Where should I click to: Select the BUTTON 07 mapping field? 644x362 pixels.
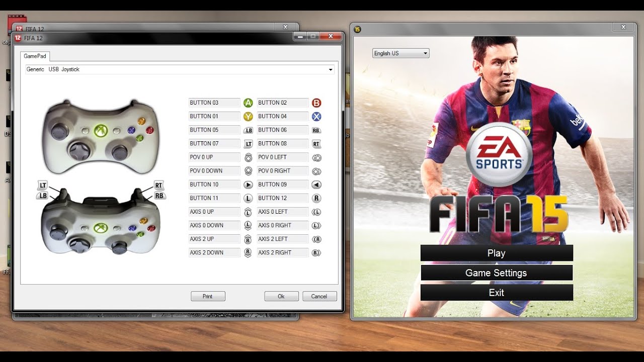(214, 143)
